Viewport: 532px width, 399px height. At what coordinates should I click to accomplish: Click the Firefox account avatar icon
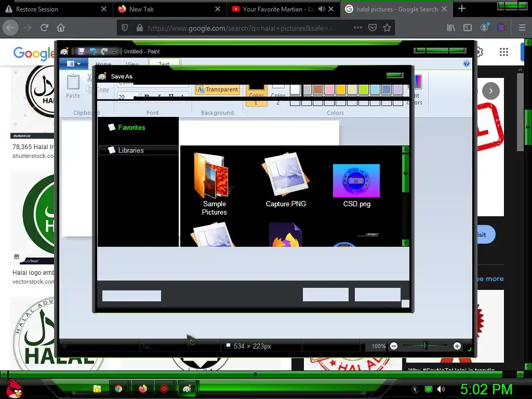point(484,28)
